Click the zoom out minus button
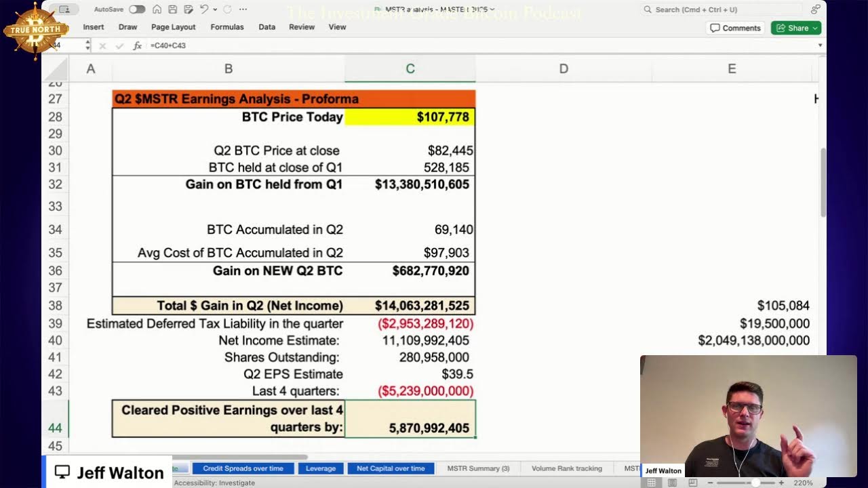Screen dimensions: 868x488 coord(711,483)
